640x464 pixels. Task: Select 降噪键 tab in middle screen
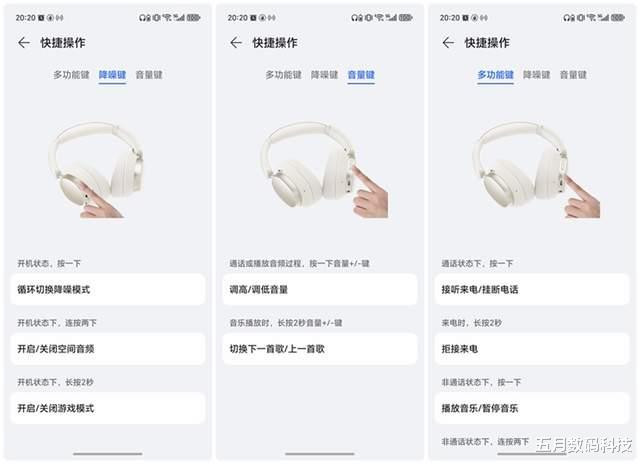(324, 75)
